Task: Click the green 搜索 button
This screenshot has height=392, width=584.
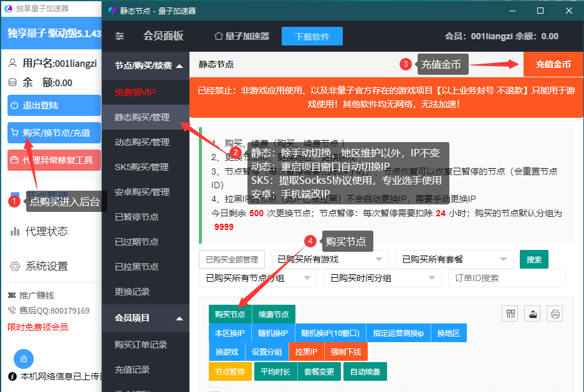Action: tap(534, 259)
